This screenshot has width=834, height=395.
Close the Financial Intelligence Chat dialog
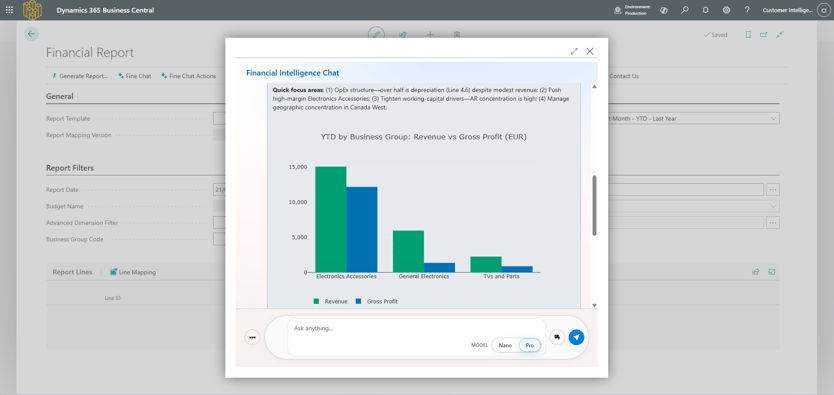point(590,51)
